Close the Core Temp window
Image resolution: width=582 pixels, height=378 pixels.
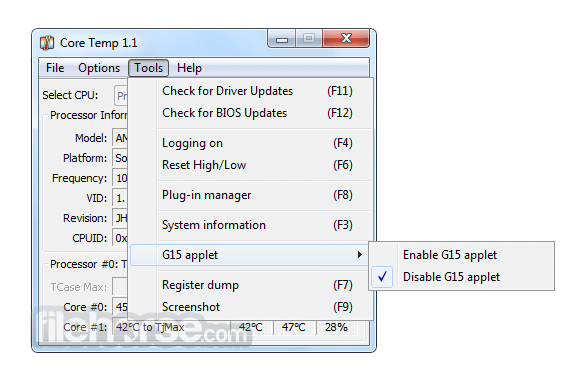coord(346,38)
